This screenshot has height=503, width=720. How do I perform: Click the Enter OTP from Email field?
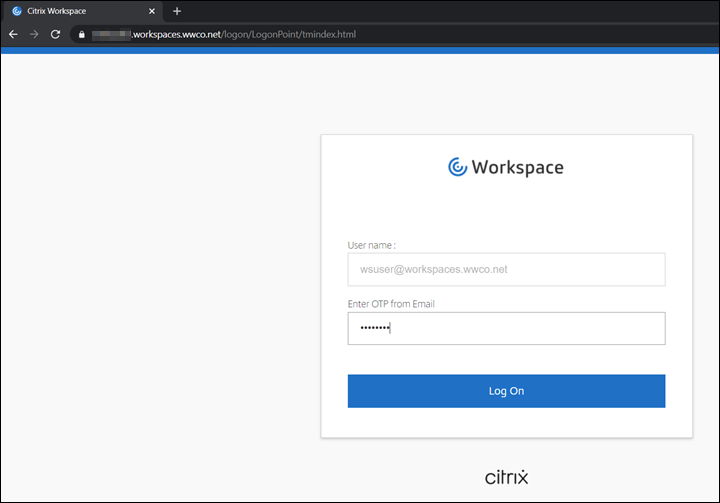506,328
